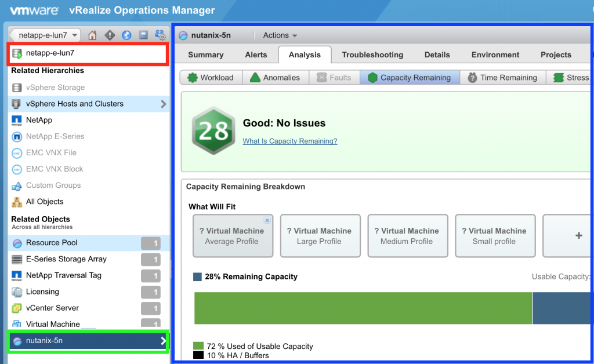Select the Capacity Remaining sub-tab

click(x=410, y=78)
